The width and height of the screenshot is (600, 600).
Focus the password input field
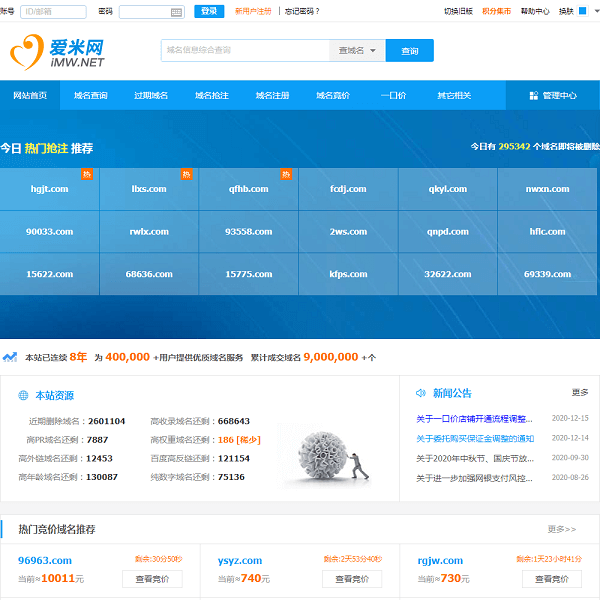[152, 12]
